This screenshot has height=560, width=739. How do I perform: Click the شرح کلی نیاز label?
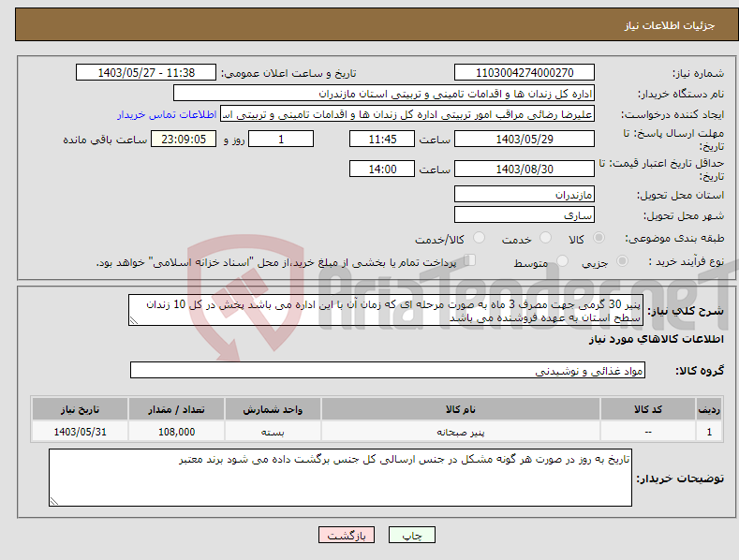(x=686, y=311)
